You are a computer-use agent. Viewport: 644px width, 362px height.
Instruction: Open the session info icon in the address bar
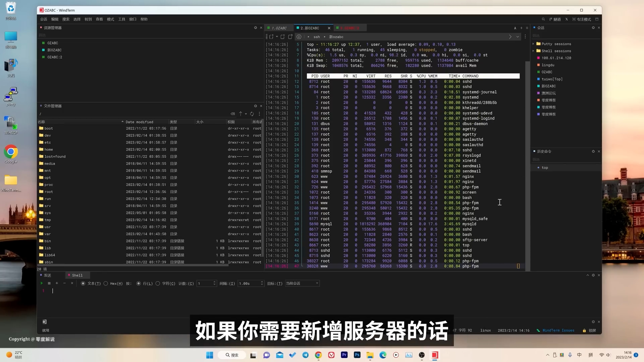coord(299,37)
